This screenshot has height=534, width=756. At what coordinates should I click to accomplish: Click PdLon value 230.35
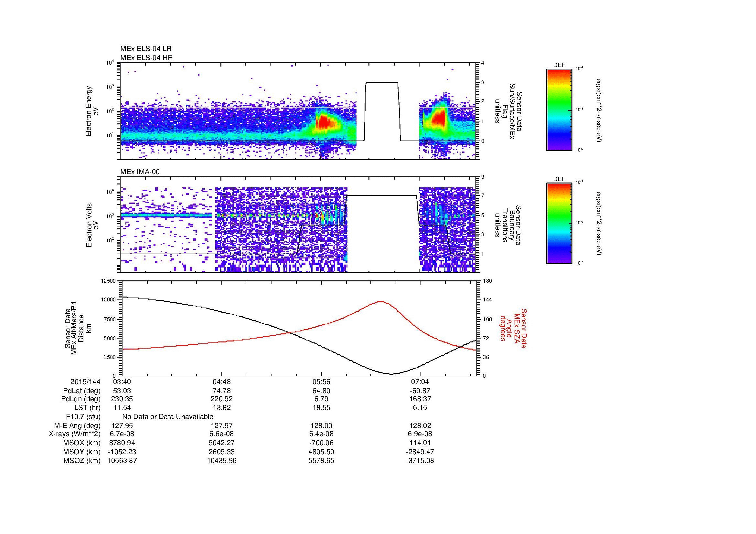click(122, 399)
